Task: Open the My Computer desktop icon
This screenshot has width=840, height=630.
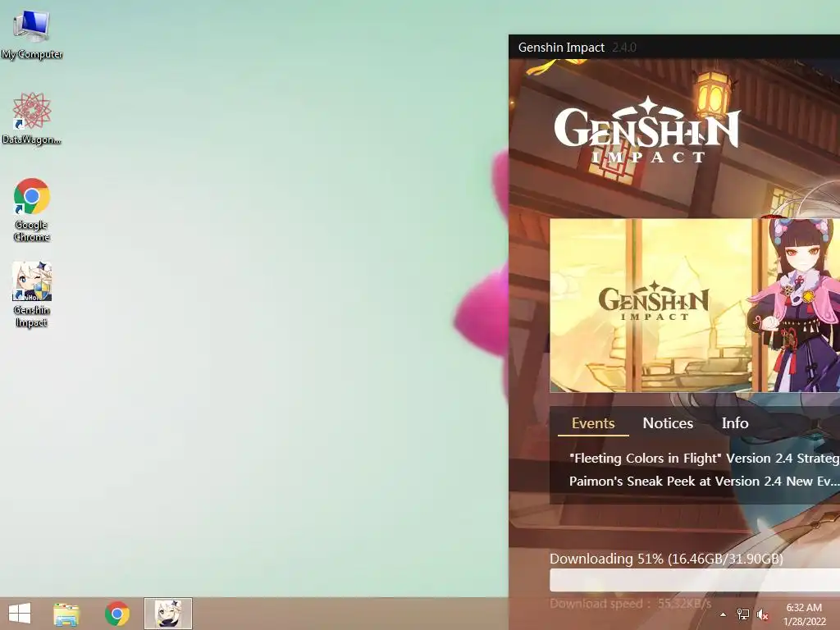Action: click(x=32, y=34)
